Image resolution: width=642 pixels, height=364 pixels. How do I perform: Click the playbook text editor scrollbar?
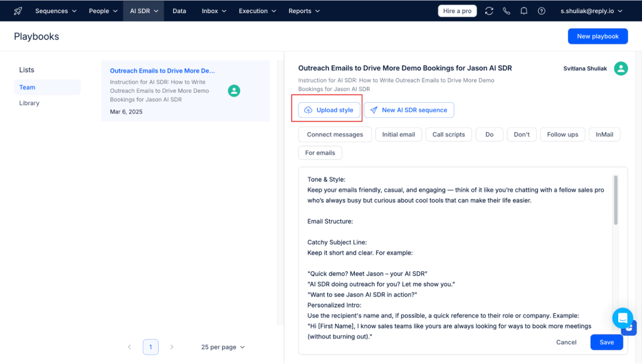pos(616,200)
